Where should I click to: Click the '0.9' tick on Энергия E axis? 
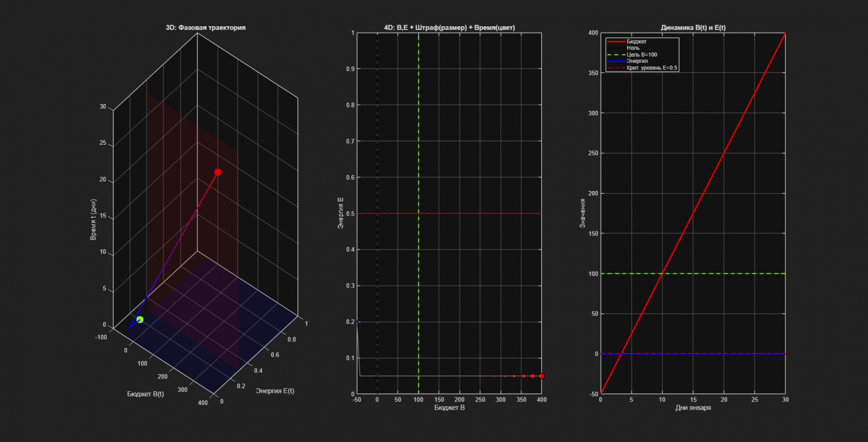349,69
